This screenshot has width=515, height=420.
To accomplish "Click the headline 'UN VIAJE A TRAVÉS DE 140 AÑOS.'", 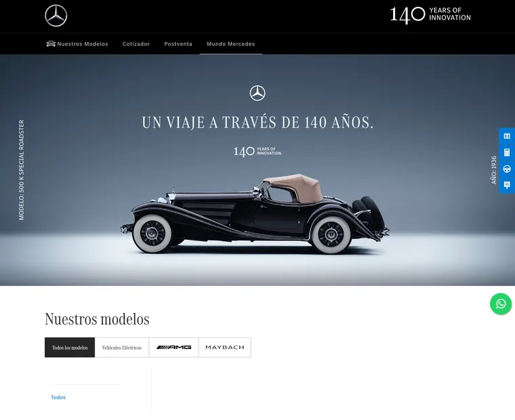I will pyautogui.click(x=257, y=123).
